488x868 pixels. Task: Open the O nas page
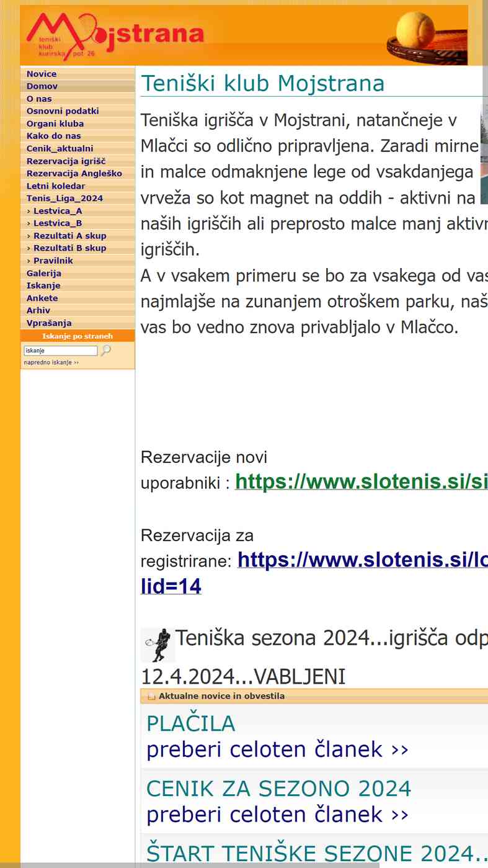click(x=78, y=99)
